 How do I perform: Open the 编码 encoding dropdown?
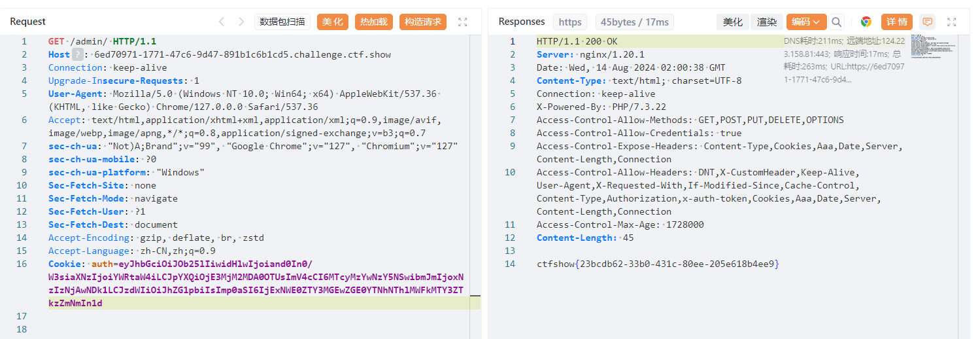tap(806, 22)
